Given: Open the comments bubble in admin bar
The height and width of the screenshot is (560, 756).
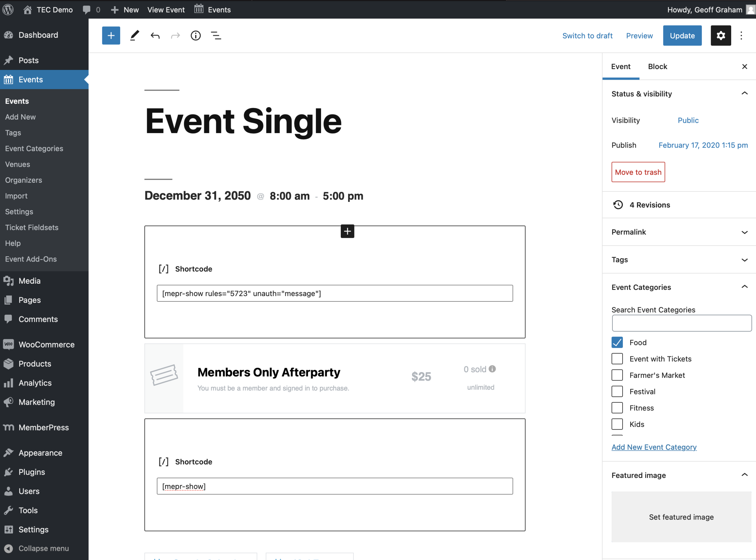Looking at the screenshot, I should [x=87, y=9].
